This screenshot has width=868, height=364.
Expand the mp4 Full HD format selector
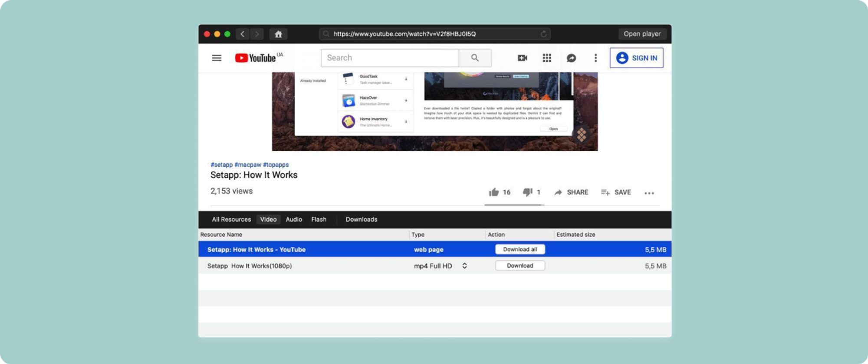[x=464, y=266]
